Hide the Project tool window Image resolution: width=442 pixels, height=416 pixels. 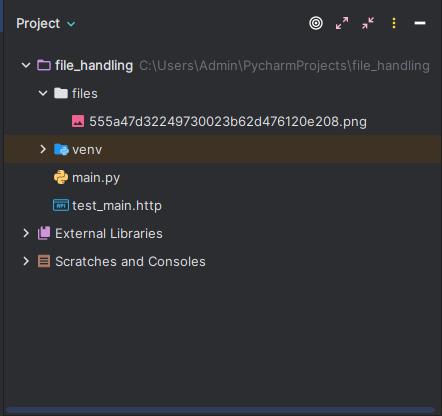tap(420, 23)
